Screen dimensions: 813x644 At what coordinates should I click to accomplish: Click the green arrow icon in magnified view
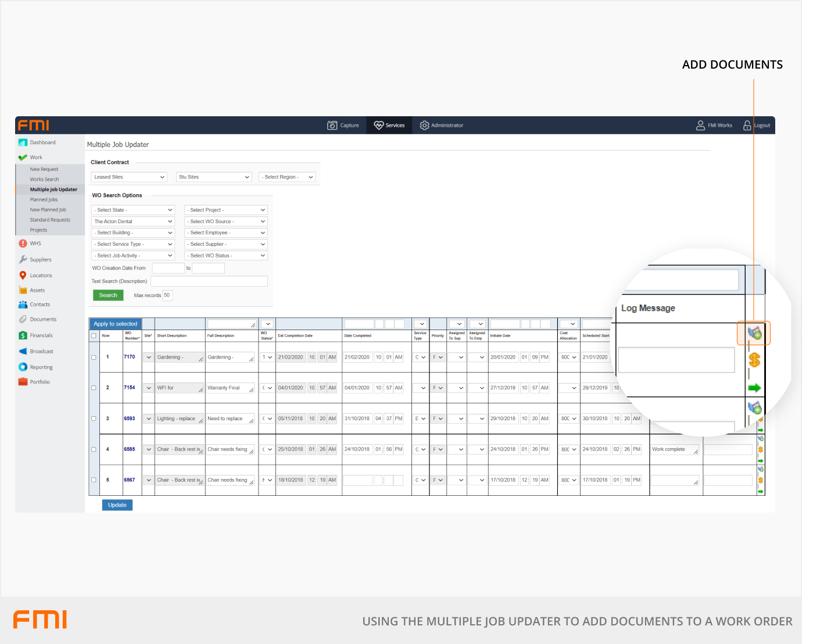pos(754,388)
